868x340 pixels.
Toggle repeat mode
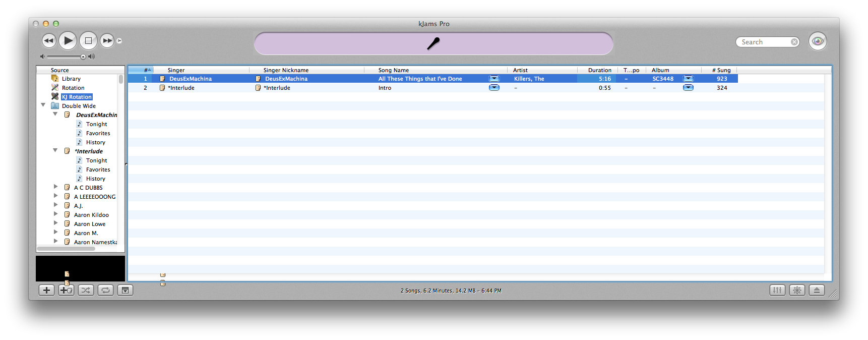coord(105,290)
